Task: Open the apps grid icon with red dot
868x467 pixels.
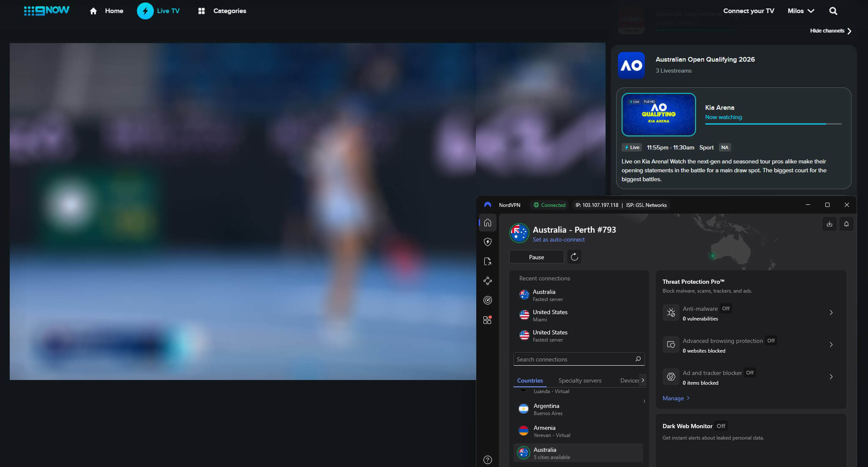Action: click(487, 320)
